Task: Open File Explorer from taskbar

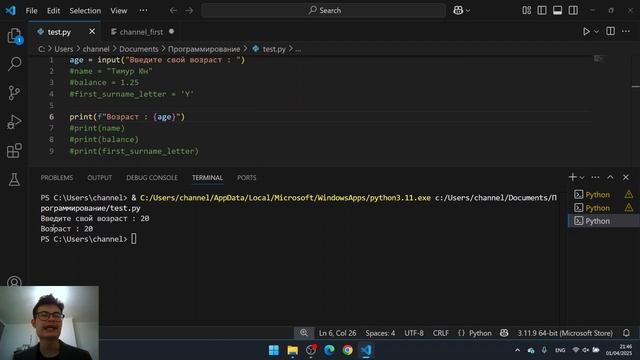Action: coord(292,350)
